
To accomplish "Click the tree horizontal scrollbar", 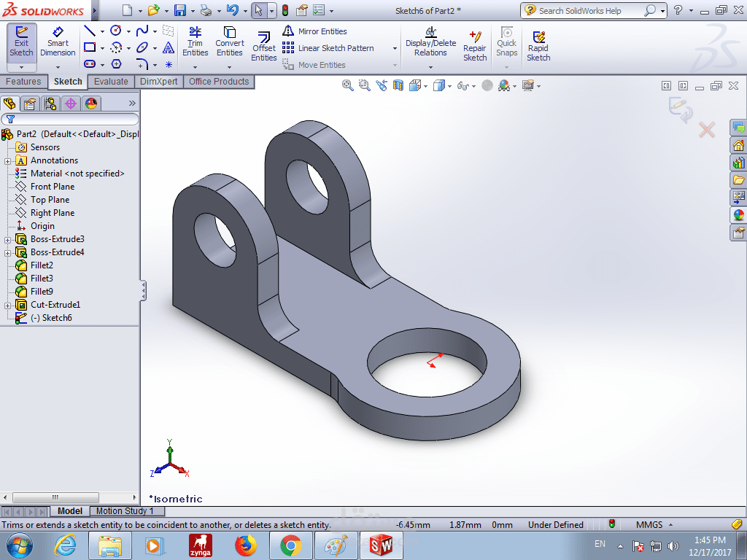I will (55, 497).
